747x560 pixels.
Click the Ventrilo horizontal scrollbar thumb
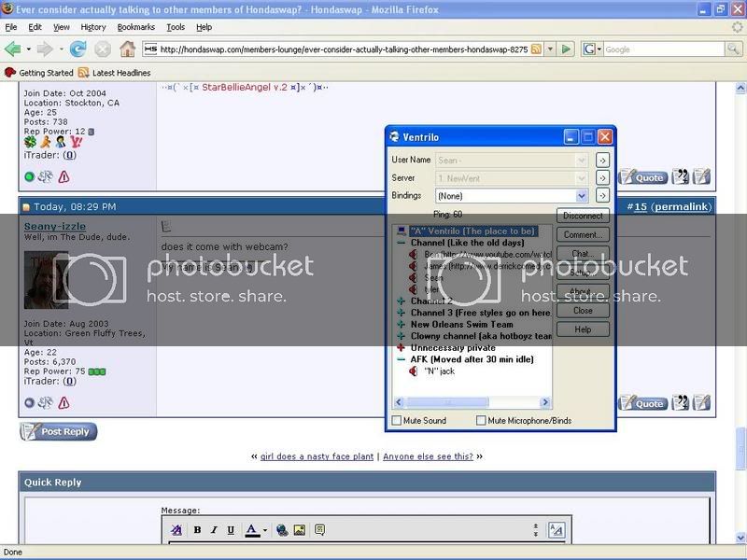447,402
